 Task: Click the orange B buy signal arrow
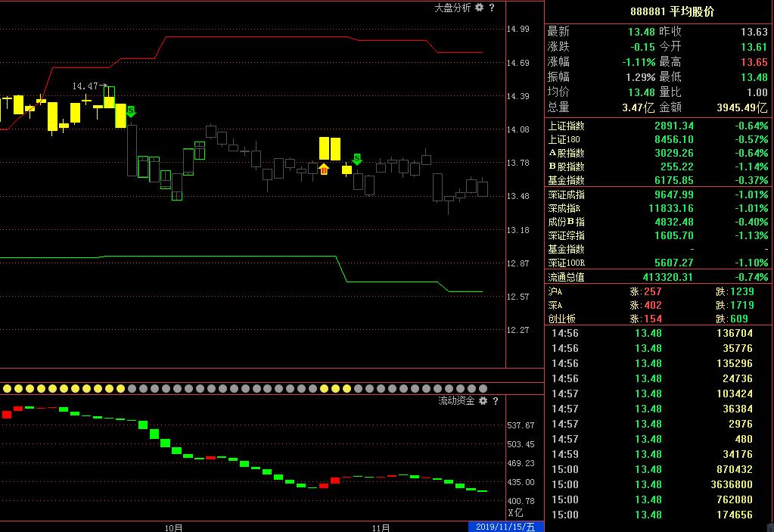click(x=324, y=170)
